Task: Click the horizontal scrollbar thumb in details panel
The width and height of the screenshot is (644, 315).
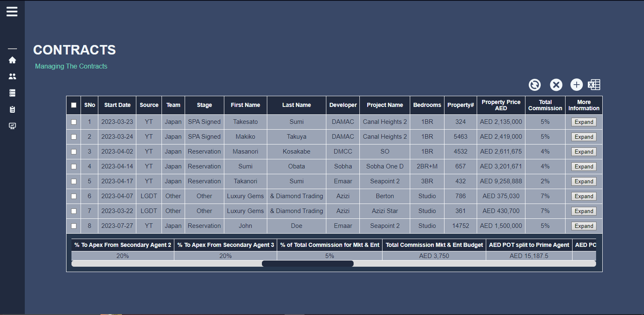Action: (308, 263)
